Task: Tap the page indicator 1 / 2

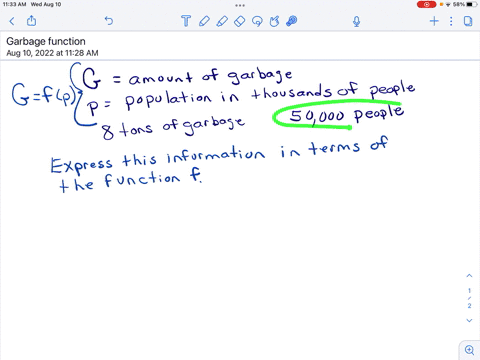Action: coord(469,298)
